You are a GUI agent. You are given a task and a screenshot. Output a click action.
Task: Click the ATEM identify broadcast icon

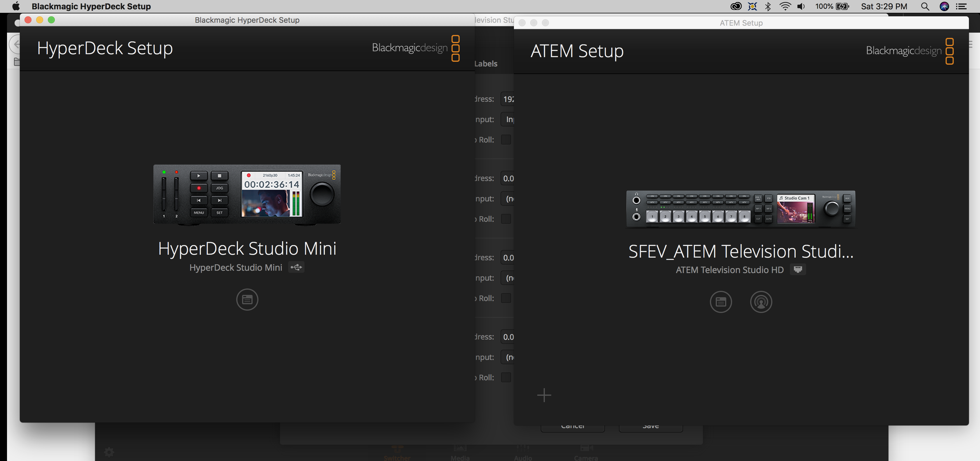coord(761,302)
